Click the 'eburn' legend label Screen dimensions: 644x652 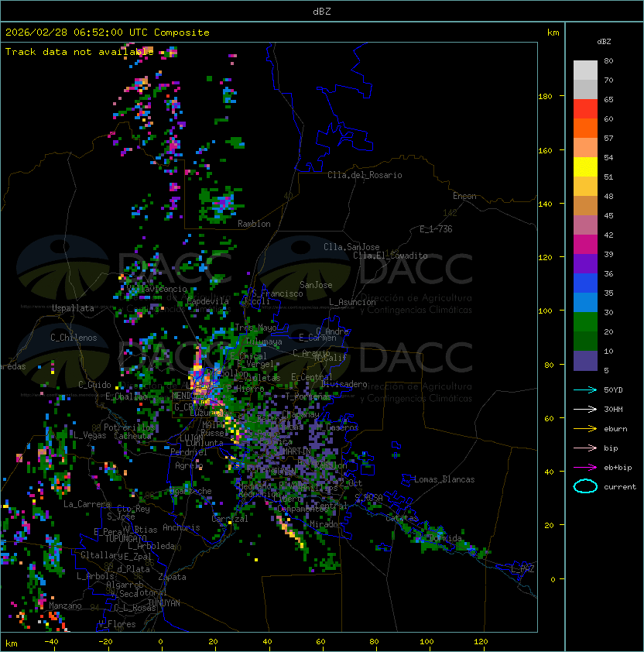[615, 429]
